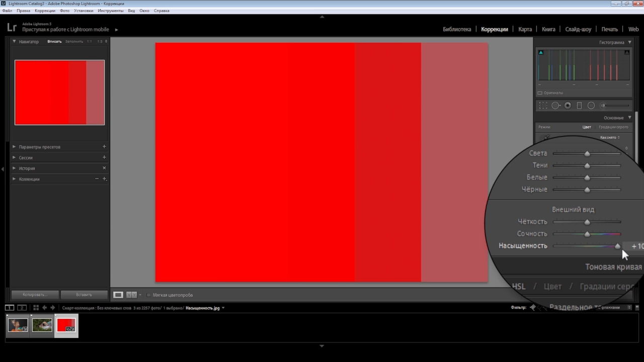Click the Вставить button
Screen dimensions: 644x362
[x=84, y=295]
